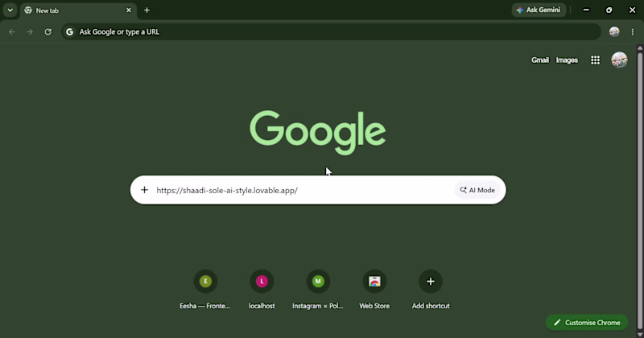The height and width of the screenshot is (338, 644).
Task: Minimize the Chrome window
Action: (x=586, y=10)
